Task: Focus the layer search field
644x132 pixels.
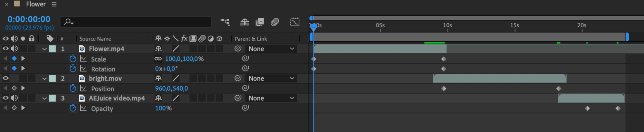Action: (136, 22)
